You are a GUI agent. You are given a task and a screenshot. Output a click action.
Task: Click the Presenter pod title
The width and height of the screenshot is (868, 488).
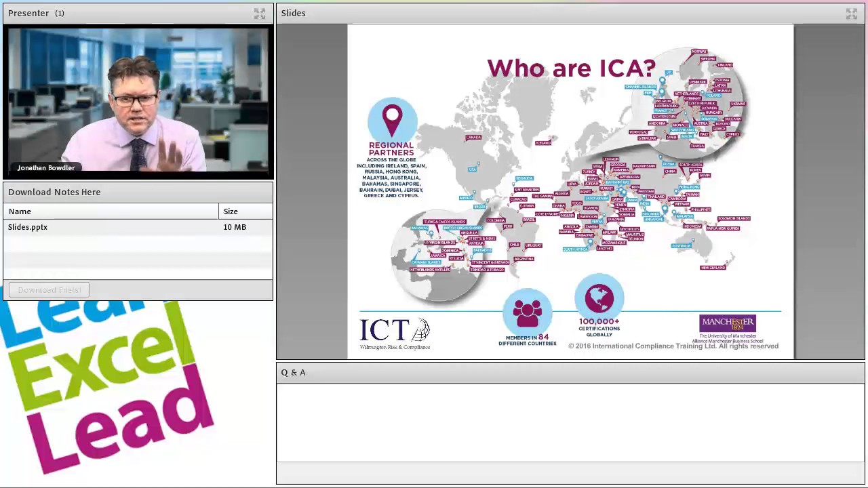[28, 13]
